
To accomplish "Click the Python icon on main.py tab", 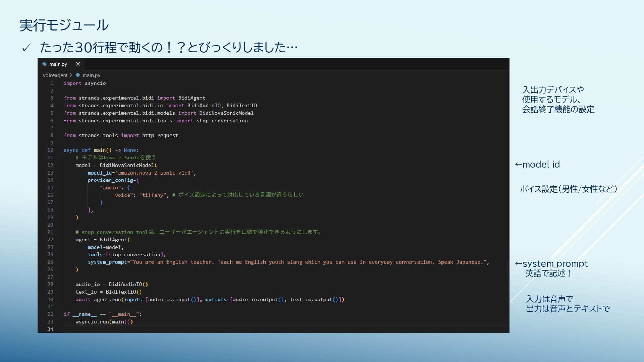I will click(44, 64).
